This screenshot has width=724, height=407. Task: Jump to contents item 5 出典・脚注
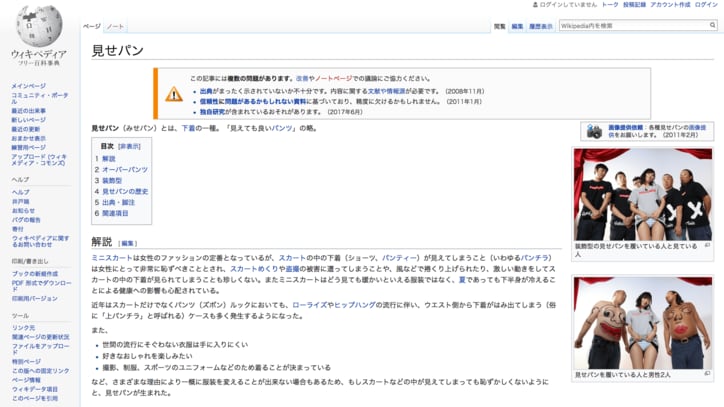[x=118, y=202]
